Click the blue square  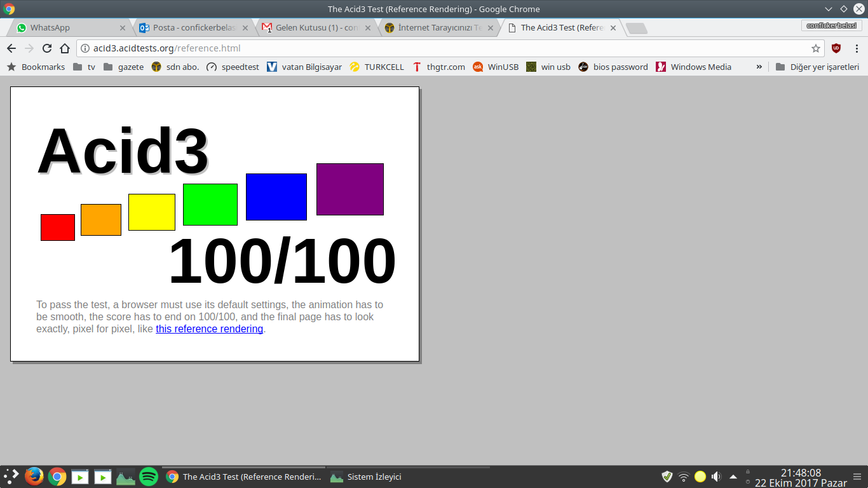(276, 197)
